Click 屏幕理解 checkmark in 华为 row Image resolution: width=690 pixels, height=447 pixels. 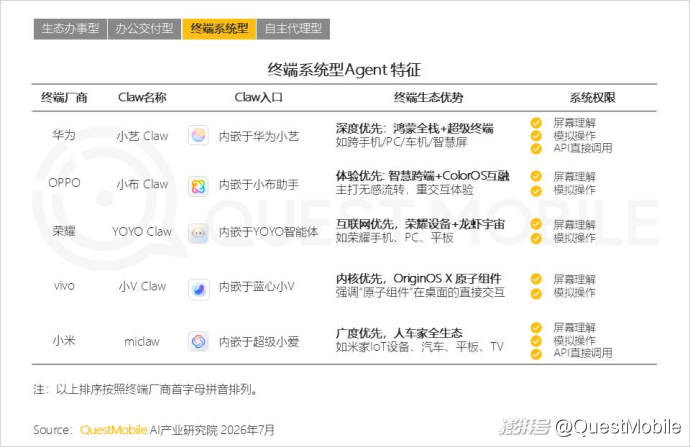pyautogui.click(x=536, y=123)
